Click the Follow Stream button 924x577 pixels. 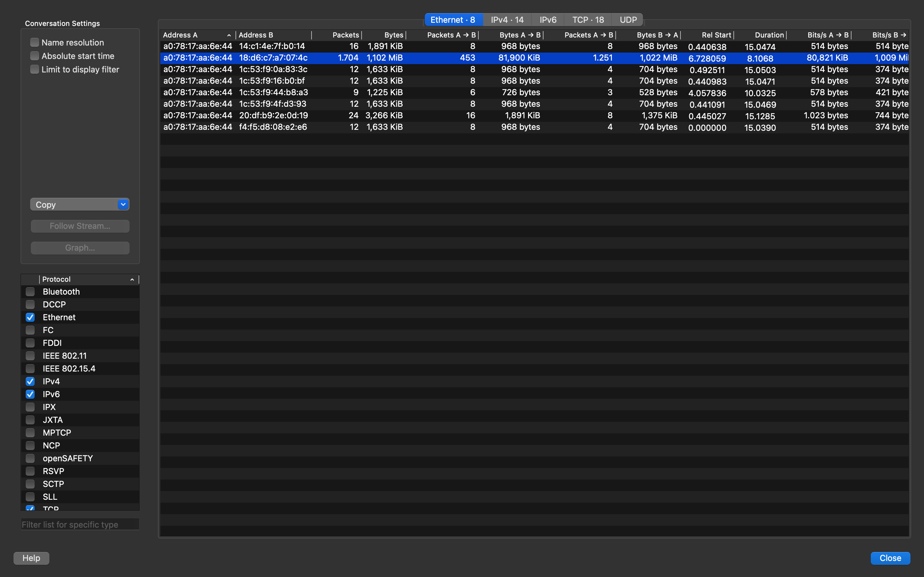(80, 225)
